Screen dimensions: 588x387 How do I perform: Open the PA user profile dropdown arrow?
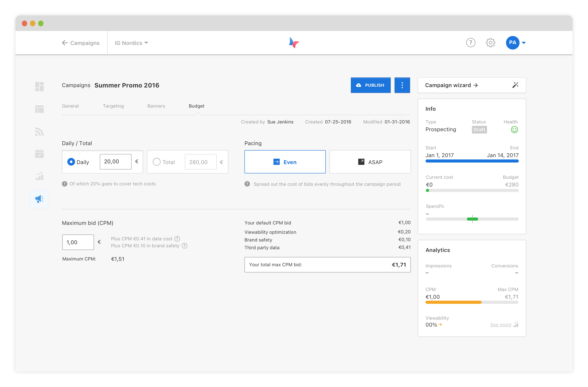coord(524,43)
